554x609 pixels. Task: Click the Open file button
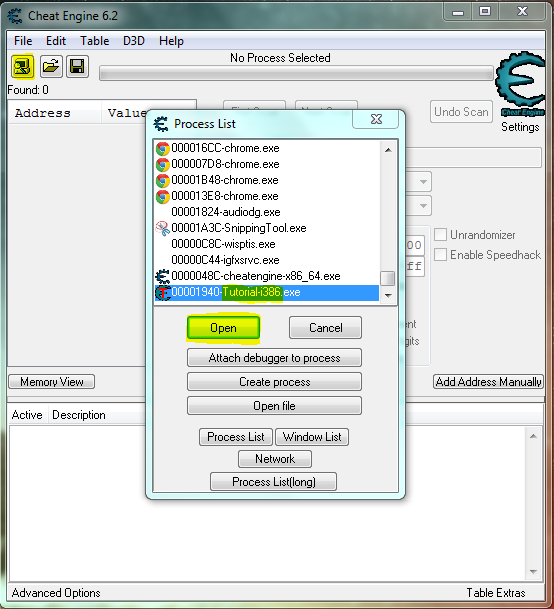(x=274, y=406)
